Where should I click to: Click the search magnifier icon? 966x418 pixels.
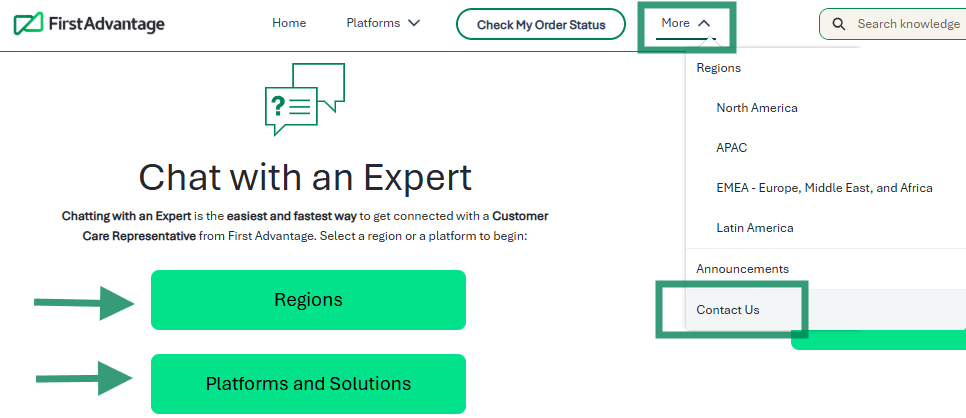point(838,24)
